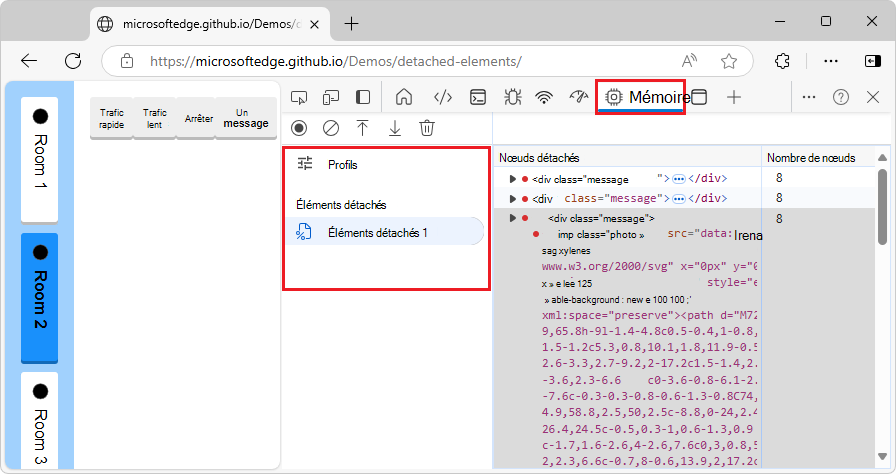Toggle the browser sidebar icon

coord(873,61)
